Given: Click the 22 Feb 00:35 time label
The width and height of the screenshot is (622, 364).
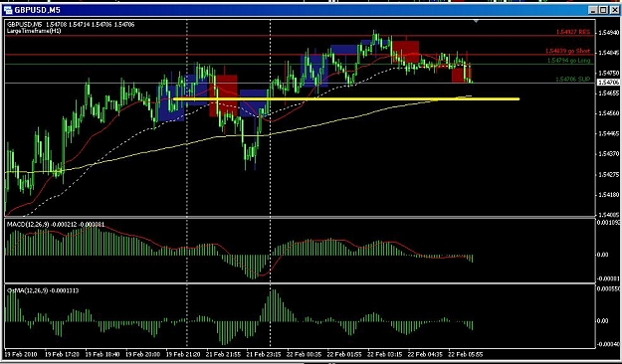Looking at the screenshot, I should [305, 354].
